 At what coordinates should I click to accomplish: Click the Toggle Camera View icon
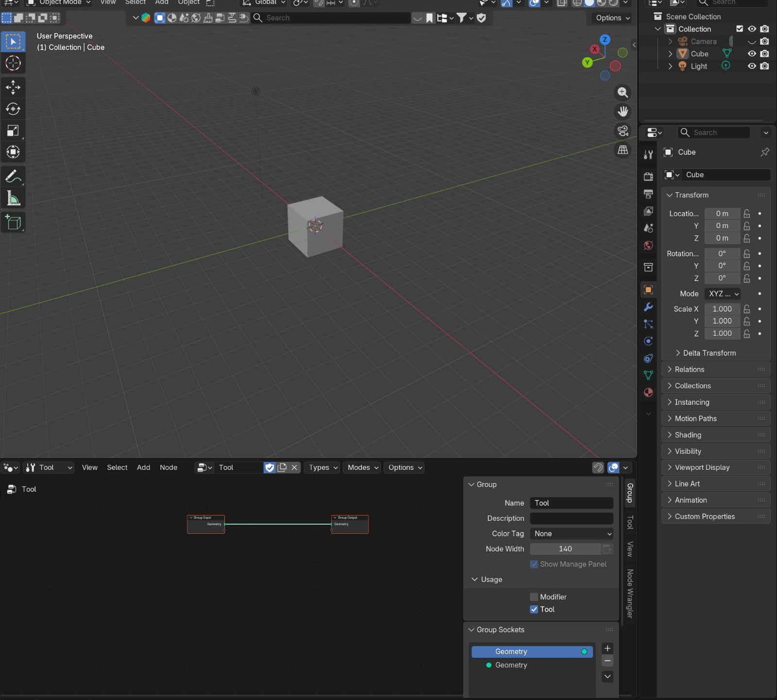coord(623,131)
